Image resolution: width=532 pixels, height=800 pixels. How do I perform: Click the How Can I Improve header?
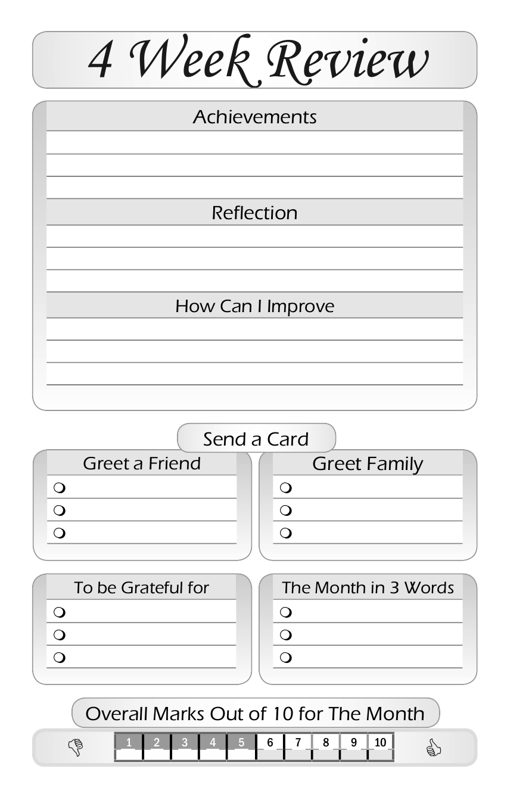254,306
